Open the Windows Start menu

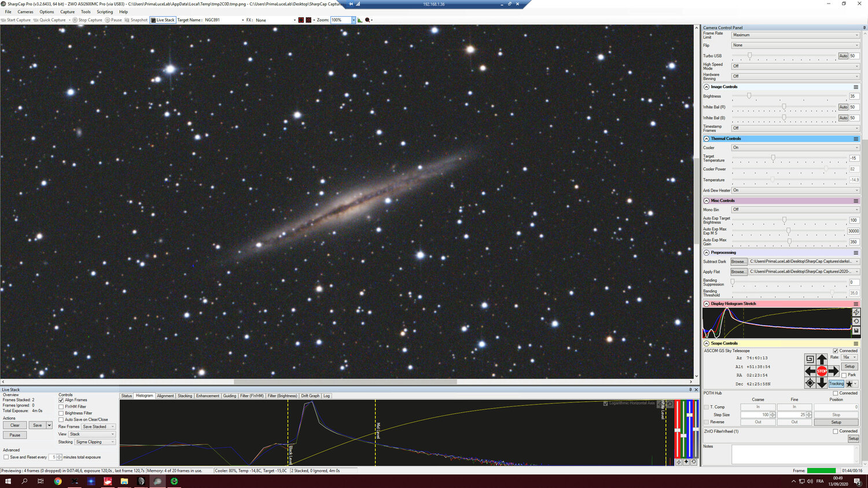(8, 481)
